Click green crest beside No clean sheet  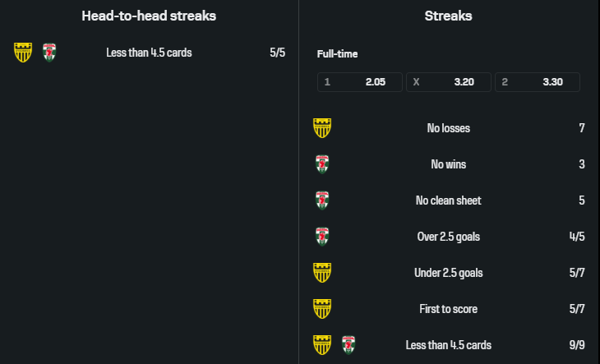click(x=322, y=200)
